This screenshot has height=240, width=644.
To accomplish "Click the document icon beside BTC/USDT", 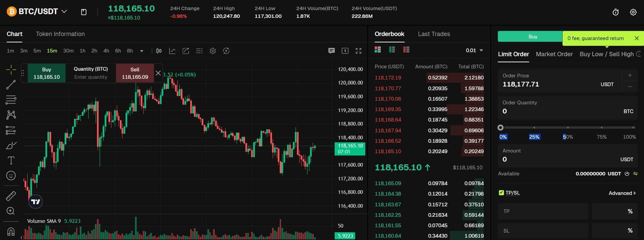I will coord(84,12).
